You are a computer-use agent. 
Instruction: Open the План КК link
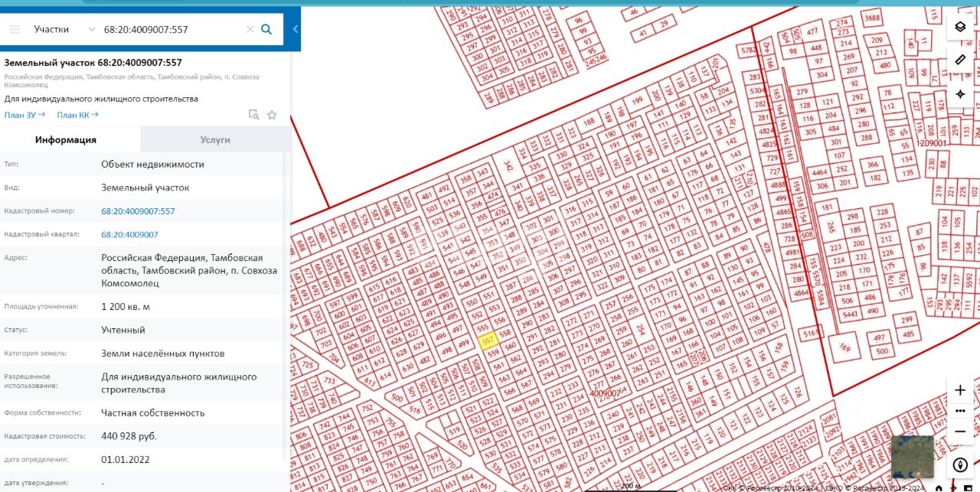click(x=78, y=115)
